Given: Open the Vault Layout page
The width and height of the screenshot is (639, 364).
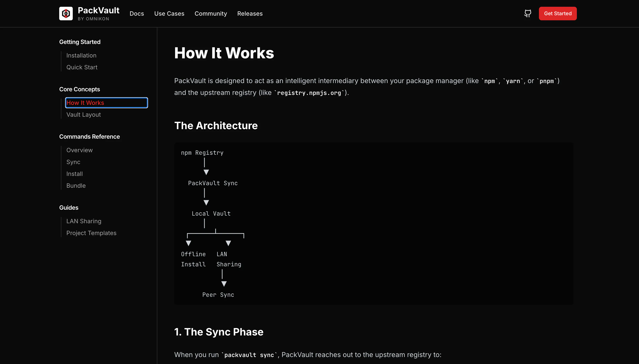Looking at the screenshot, I should [x=84, y=115].
